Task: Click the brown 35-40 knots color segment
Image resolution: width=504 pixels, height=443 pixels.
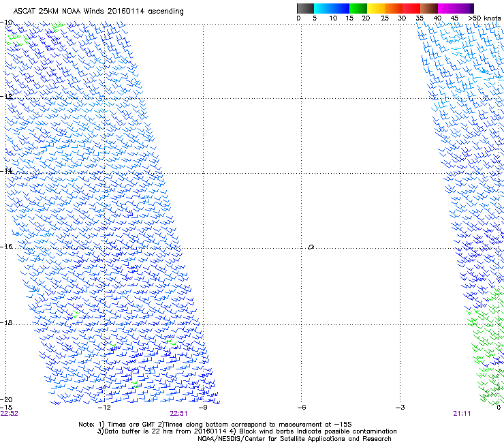Action: [429, 8]
